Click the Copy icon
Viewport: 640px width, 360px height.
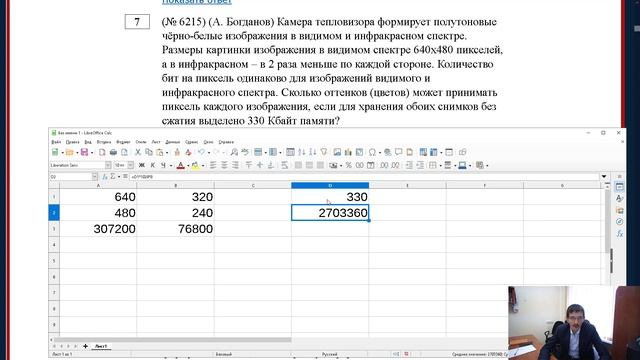coord(149,152)
